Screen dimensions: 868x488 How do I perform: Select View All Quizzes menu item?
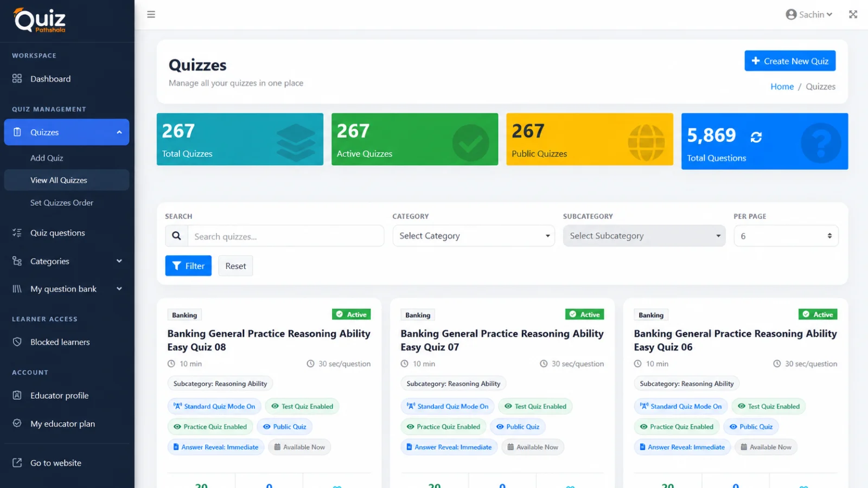[x=67, y=180]
